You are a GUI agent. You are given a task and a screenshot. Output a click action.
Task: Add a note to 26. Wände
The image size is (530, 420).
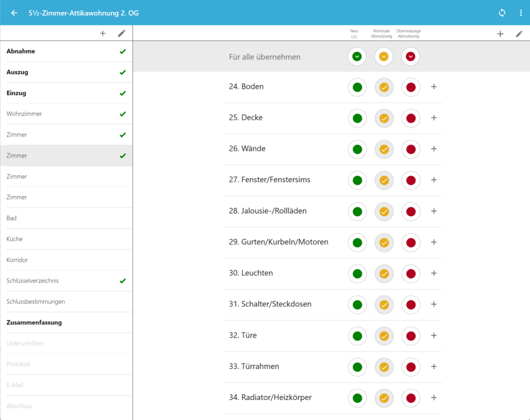tap(434, 149)
